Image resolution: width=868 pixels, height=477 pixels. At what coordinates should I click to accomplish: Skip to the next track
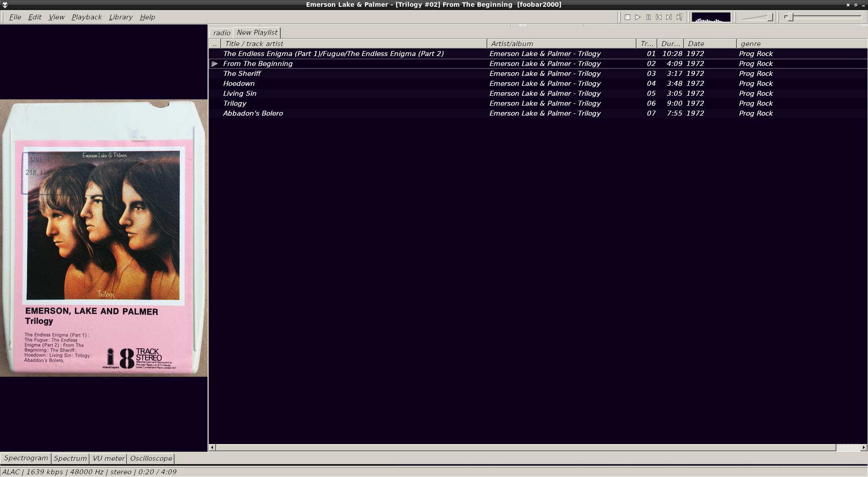[x=669, y=17]
